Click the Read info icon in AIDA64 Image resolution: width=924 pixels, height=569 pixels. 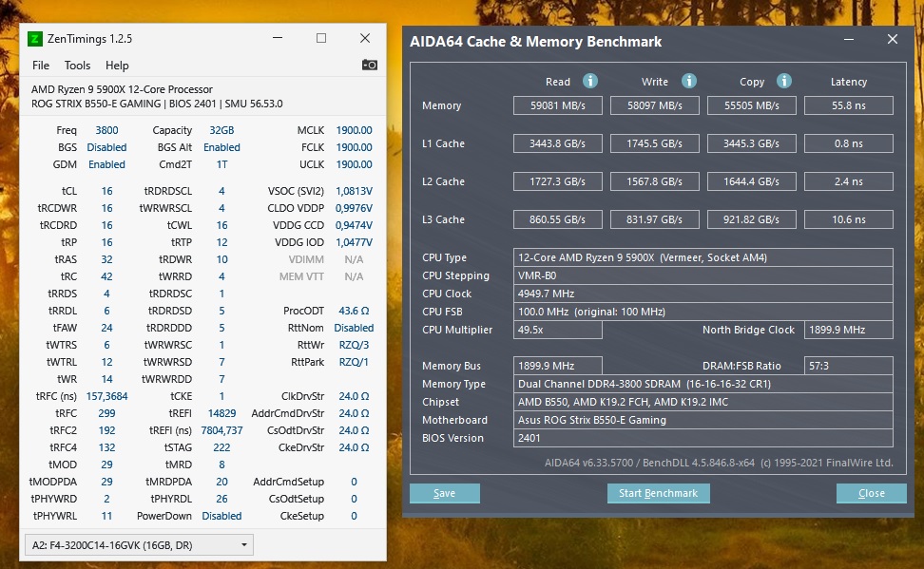[590, 82]
